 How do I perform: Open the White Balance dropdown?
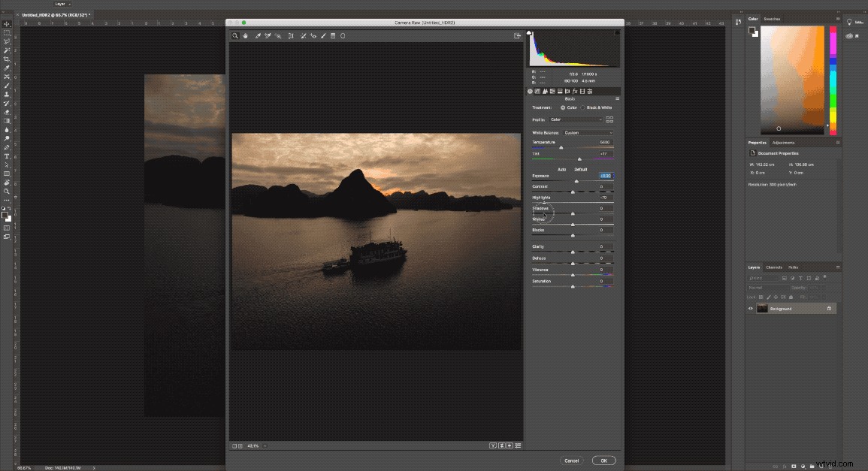[x=588, y=133]
